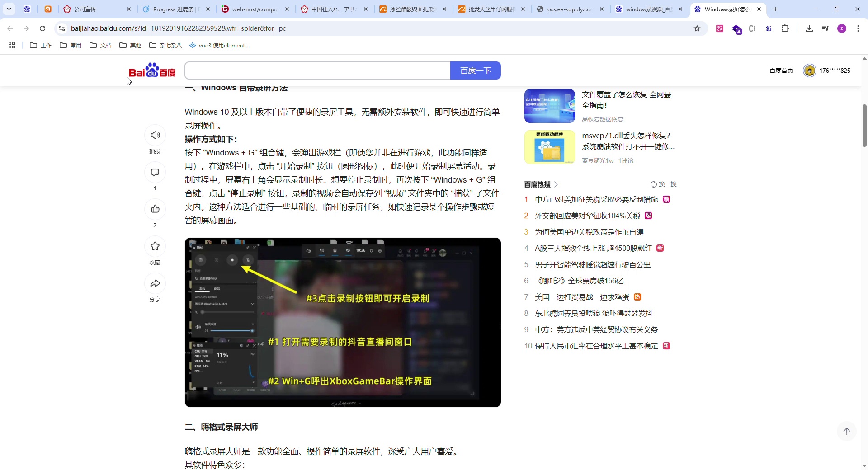Click the back-to-top arrow button
This screenshot has height=470, width=868.
point(846,431)
